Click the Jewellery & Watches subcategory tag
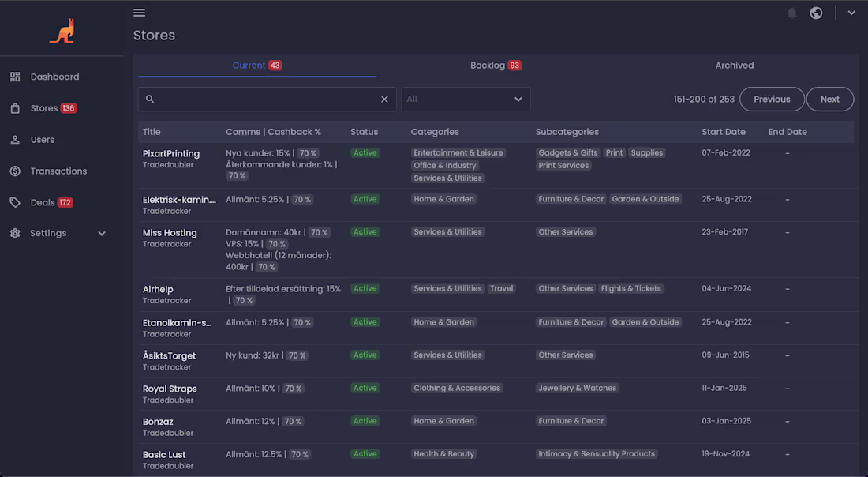 (578, 388)
